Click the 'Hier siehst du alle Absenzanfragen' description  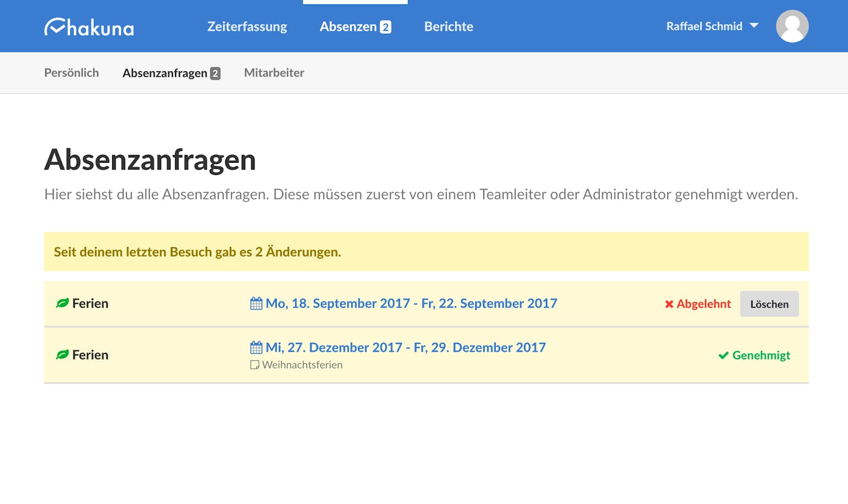pyautogui.click(x=421, y=194)
